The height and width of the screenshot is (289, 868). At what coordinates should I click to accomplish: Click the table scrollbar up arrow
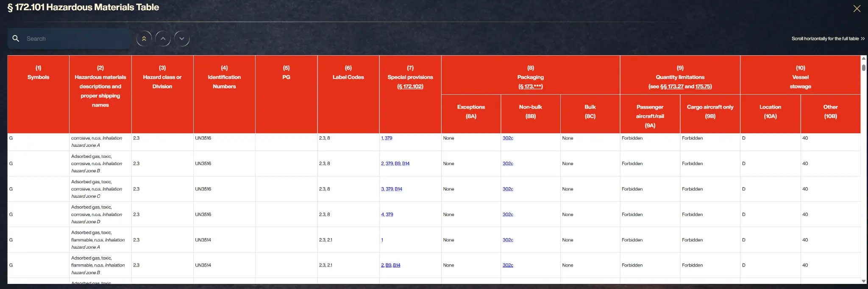pyautogui.click(x=864, y=59)
